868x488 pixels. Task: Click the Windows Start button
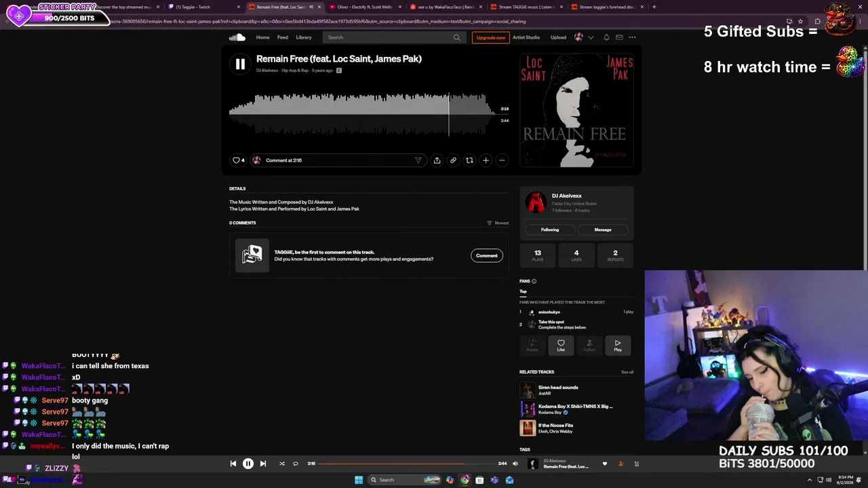[x=359, y=480]
